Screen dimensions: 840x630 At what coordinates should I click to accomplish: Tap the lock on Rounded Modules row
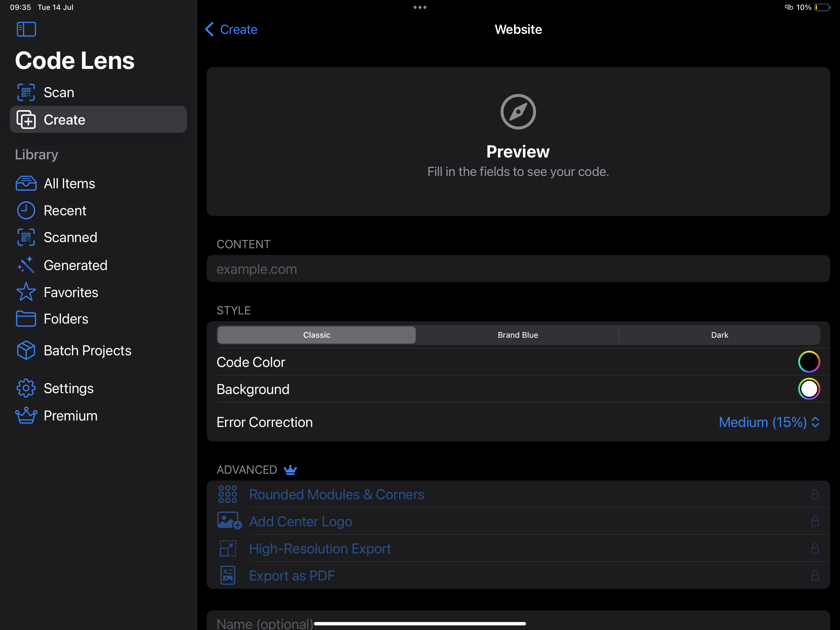[x=815, y=494]
